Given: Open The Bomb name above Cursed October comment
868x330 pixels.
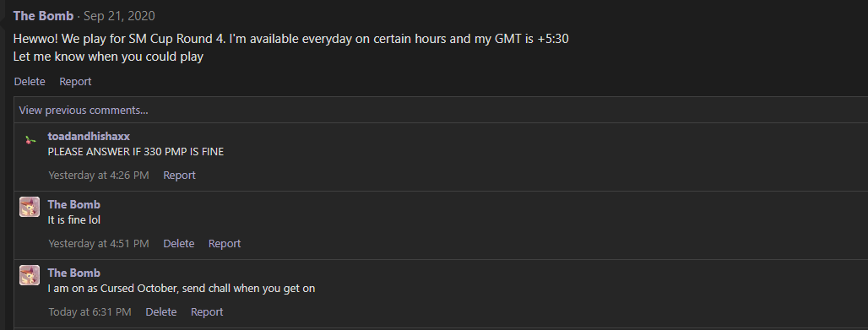Looking at the screenshot, I should (73, 273).
